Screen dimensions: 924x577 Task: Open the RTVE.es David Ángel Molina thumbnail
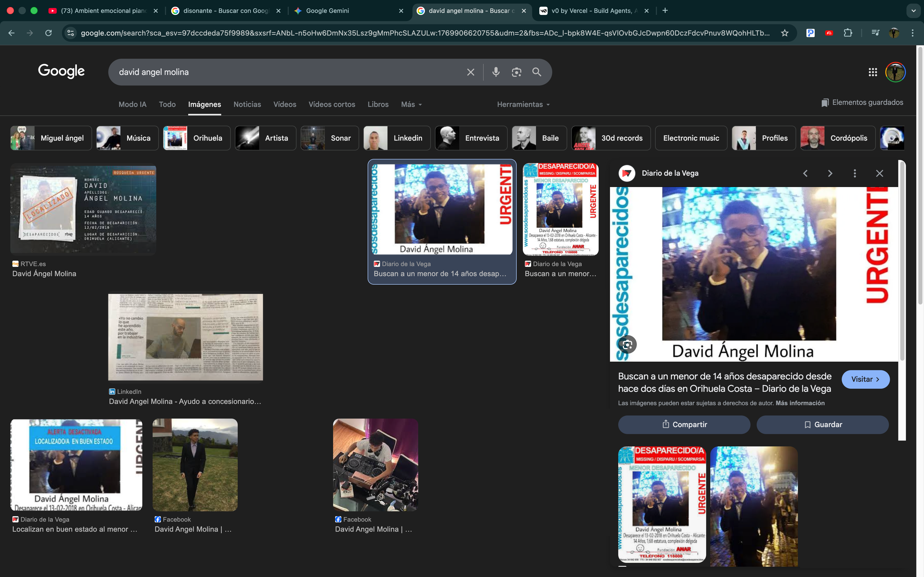pyautogui.click(x=83, y=209)
